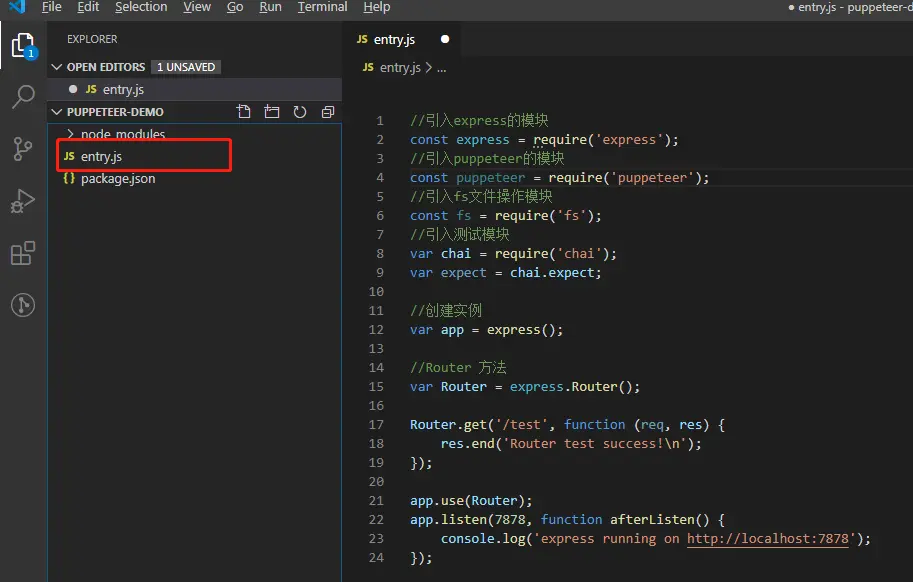Click 'var app = express()' line
This screenshot has height=582, width=913.
coord(486,329)
